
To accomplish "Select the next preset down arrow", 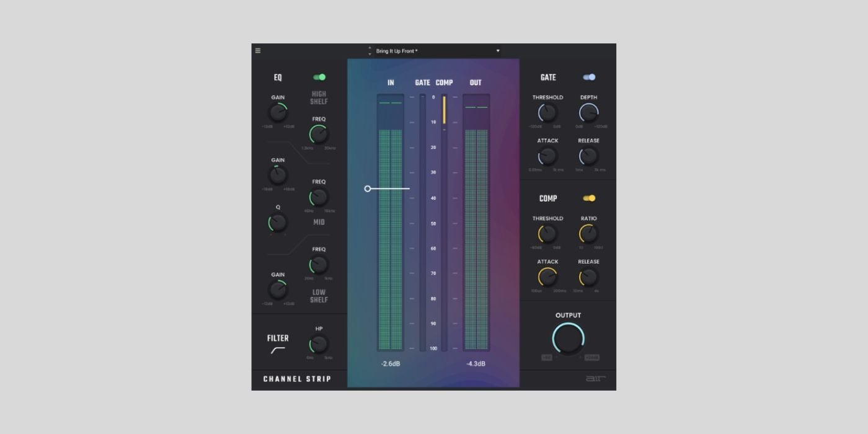I will pos(370,54).
